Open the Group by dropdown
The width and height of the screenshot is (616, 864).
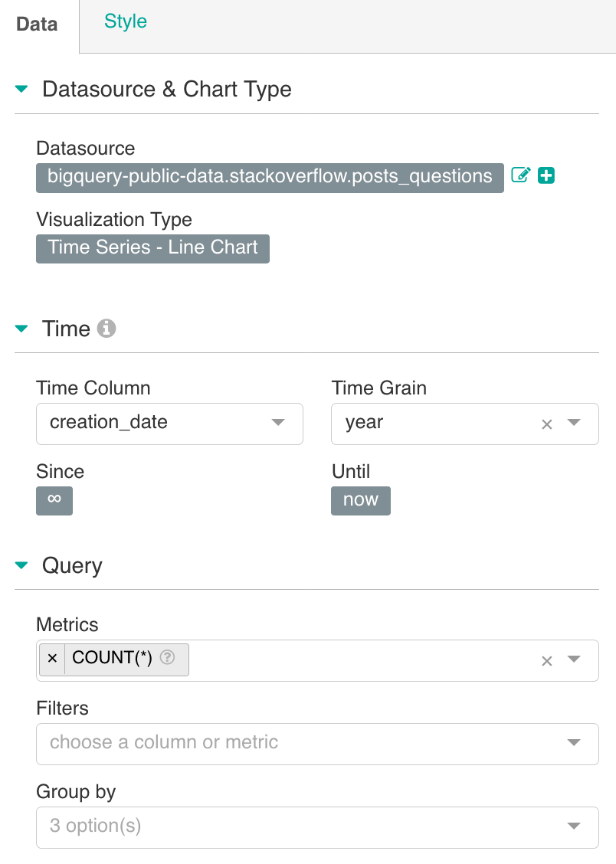pos(574,826)
